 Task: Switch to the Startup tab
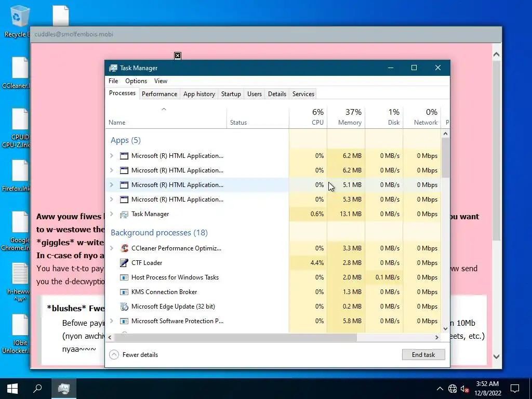pos(231,94)
